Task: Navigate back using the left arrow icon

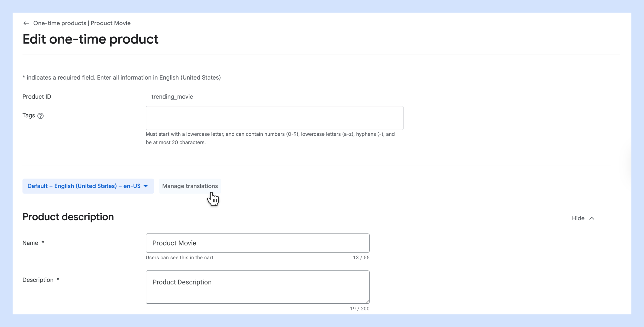Action: (26, 23)
